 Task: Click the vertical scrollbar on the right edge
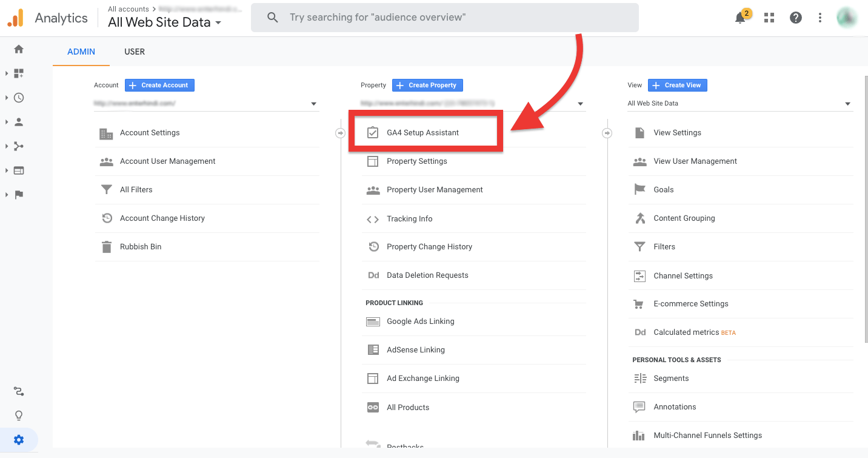coord(865,209)
